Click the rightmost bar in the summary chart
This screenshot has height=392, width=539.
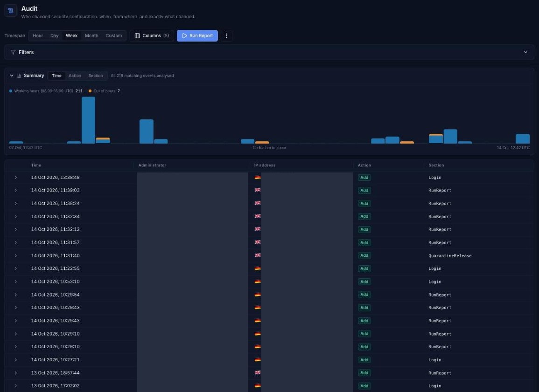[523, 139]
